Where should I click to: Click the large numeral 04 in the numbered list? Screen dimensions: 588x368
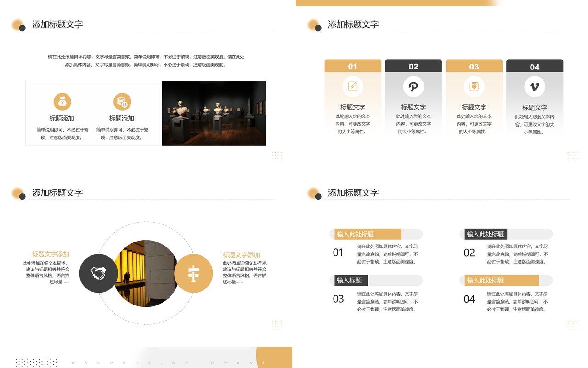point(469,299)
